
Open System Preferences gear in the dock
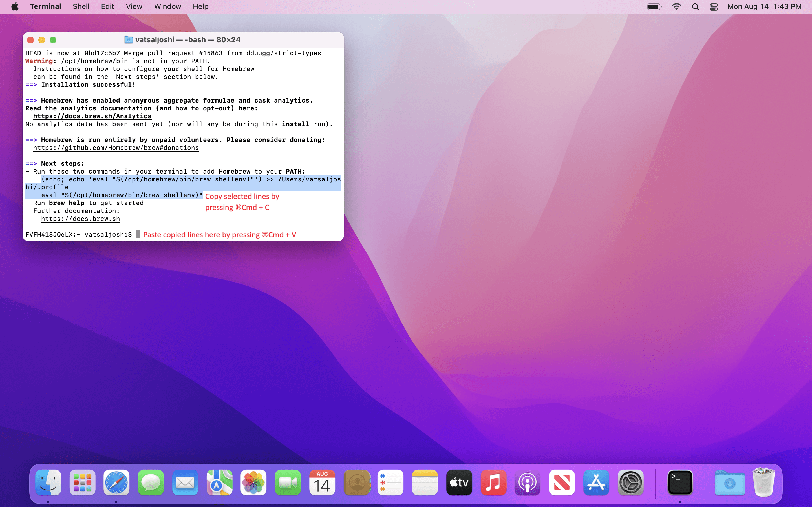tap(630, 483)
